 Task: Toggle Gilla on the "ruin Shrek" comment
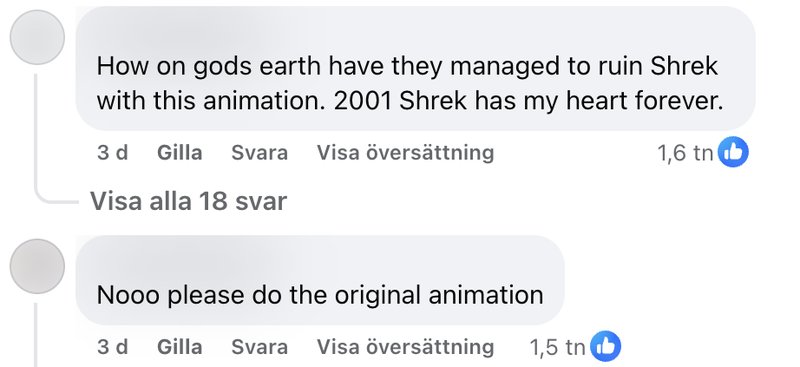point(180,153)
